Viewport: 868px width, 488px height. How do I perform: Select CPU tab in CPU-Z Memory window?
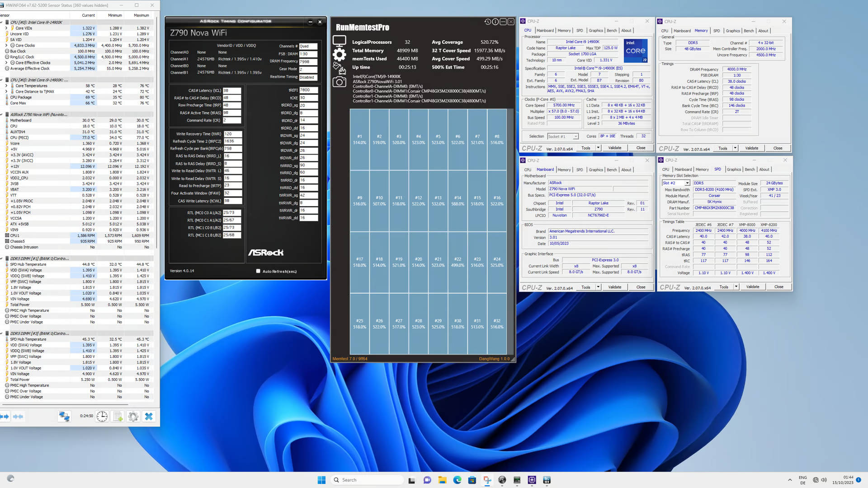pos(665,31)
